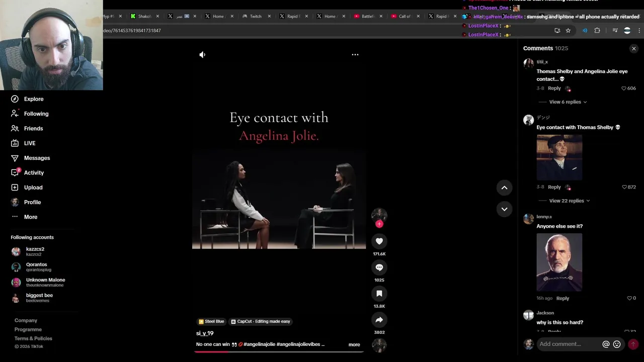The height and width of the screenshot is (362, 644).
Task: Open the More menu in sidebar
Action: pos(30,217)
